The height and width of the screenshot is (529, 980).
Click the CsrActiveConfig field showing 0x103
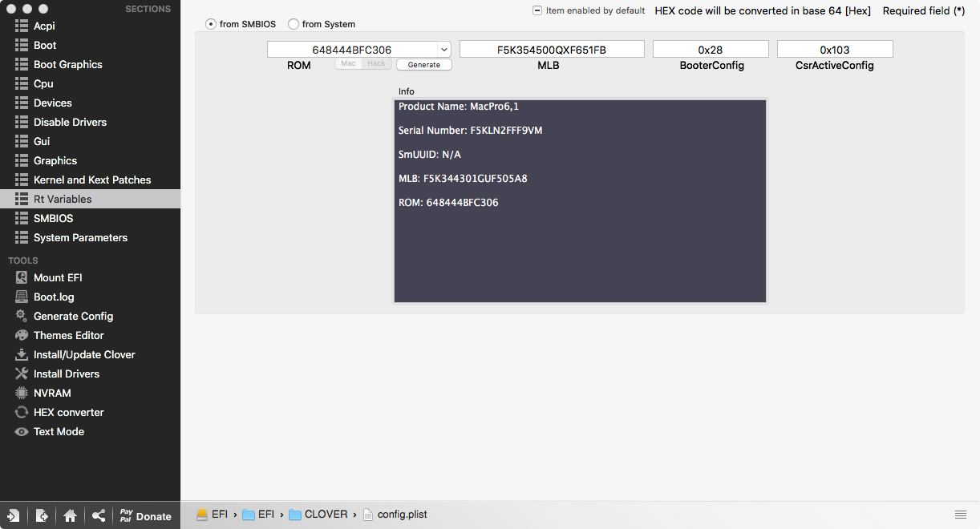[x=835, y=50]
